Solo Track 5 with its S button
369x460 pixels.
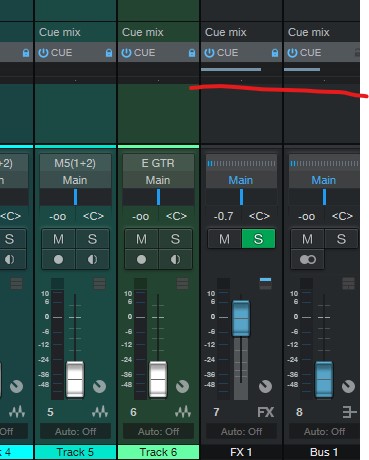tap(92, 239)
